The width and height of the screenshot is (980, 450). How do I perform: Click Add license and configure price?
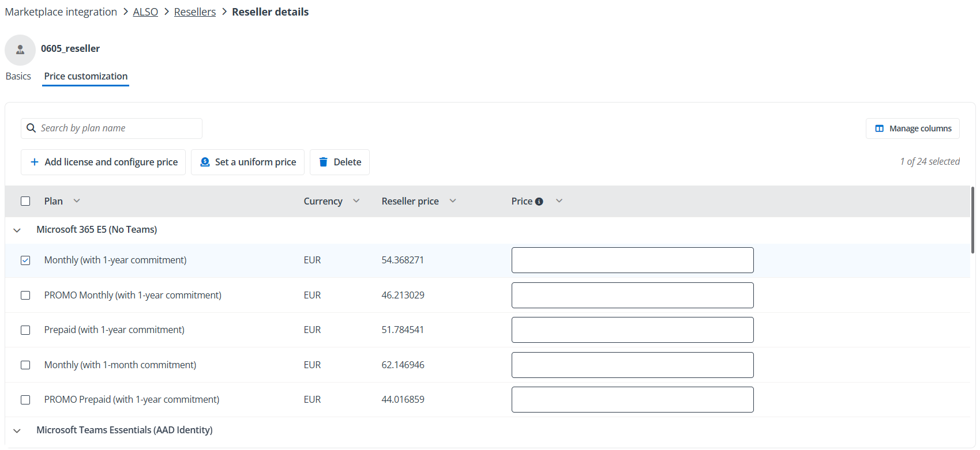(x=103, y=162)
